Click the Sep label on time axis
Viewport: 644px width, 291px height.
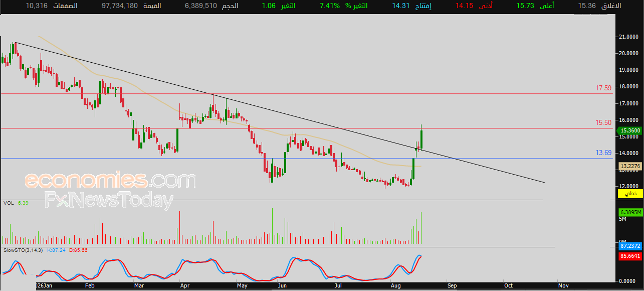click(x=452, y=285)
